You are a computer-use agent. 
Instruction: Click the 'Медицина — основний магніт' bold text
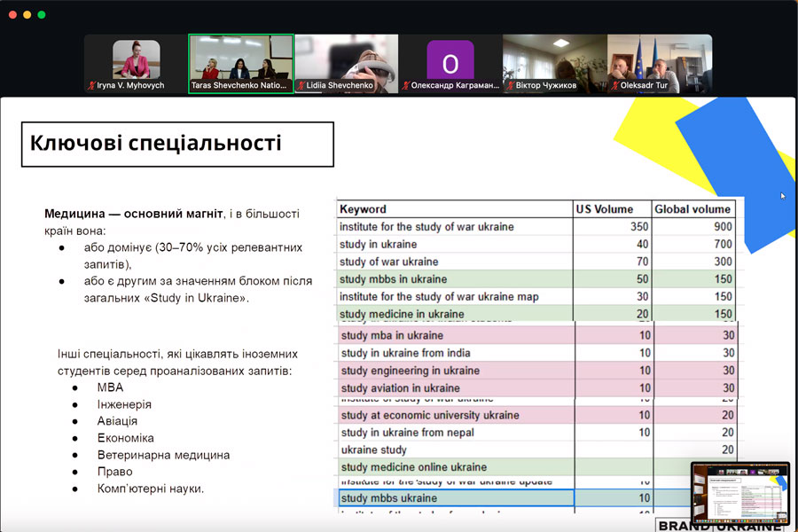[133, 214]
